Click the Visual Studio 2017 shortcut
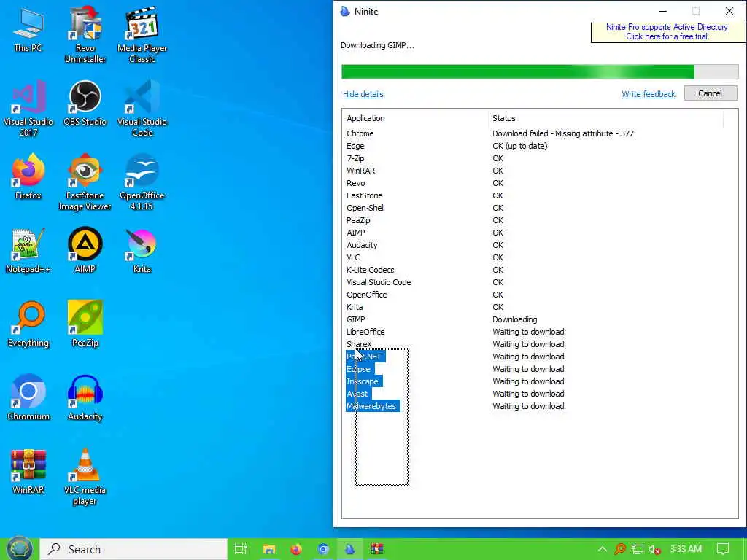 (x=28, y=108)
